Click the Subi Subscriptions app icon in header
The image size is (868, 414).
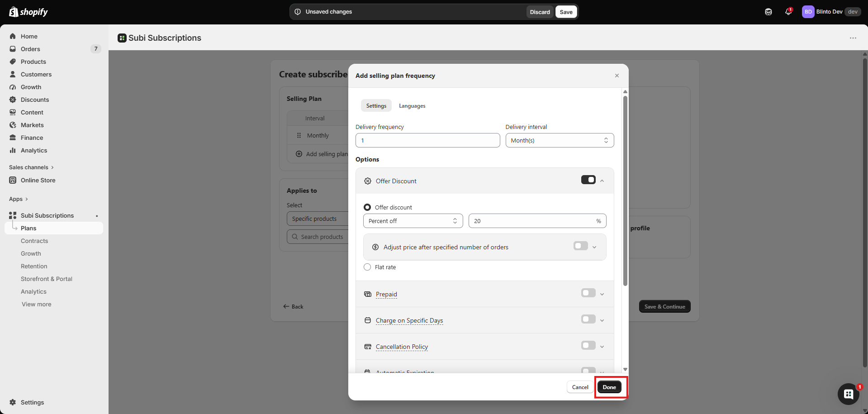pyautogui.click(x=122, y=38)
